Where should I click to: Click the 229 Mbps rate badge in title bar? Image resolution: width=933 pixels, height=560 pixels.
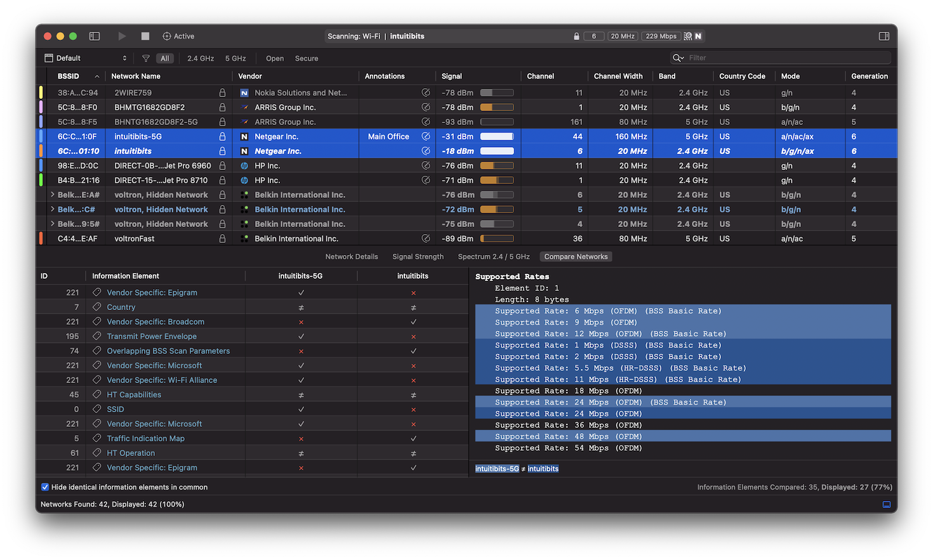pos(661,36)
